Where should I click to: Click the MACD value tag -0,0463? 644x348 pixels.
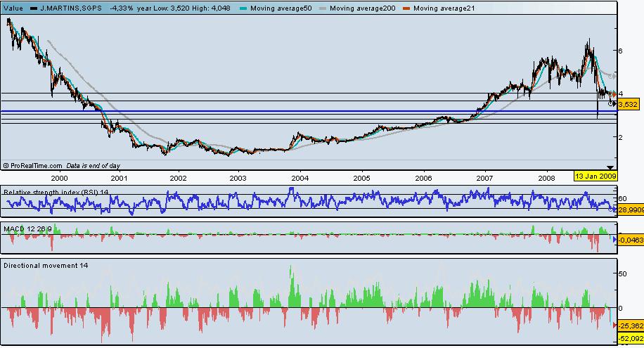tap(631, 240)
